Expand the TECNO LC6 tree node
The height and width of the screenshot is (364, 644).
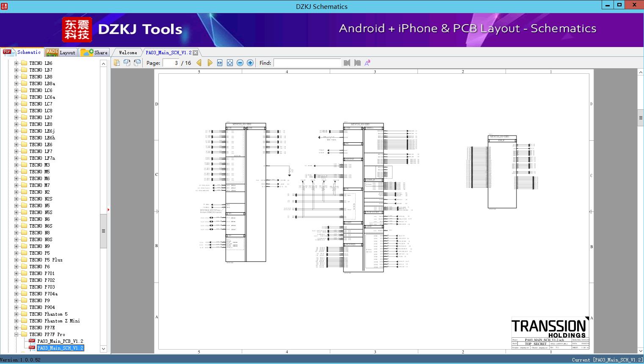[16, 90]
